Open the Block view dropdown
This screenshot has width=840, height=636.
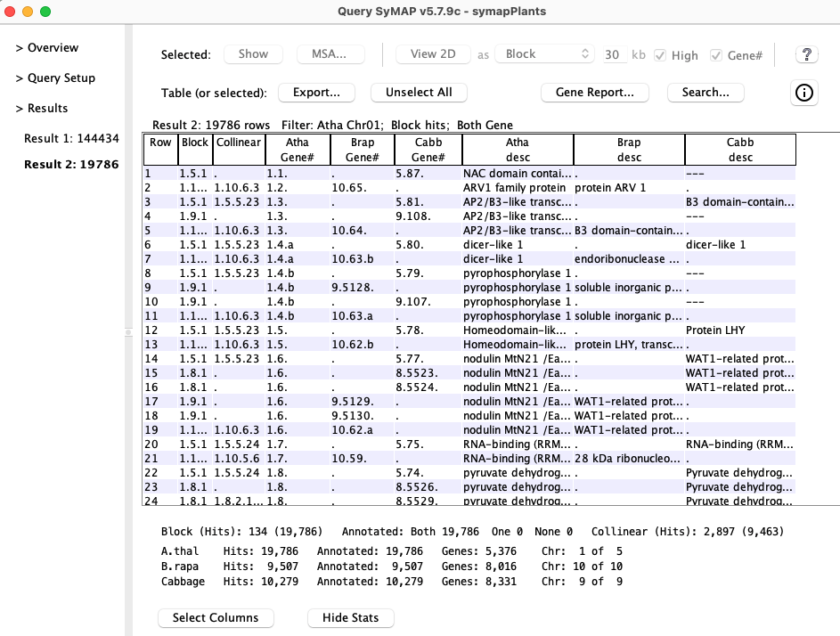tap(543, 54)
